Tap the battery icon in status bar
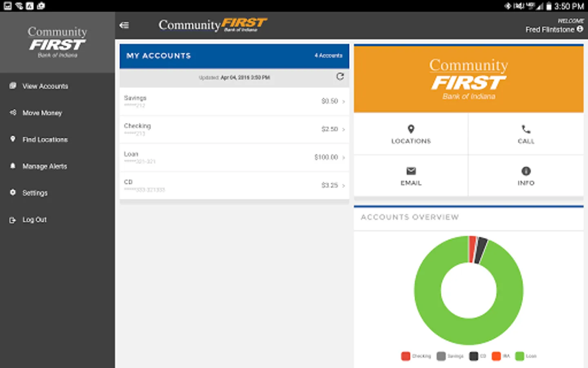The image size is (588, 368). (549, 6)
